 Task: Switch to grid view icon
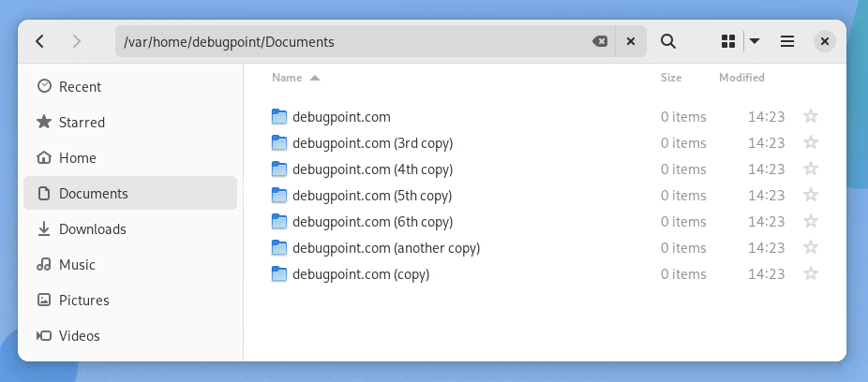pyautogui.click(x=728, y=41)
